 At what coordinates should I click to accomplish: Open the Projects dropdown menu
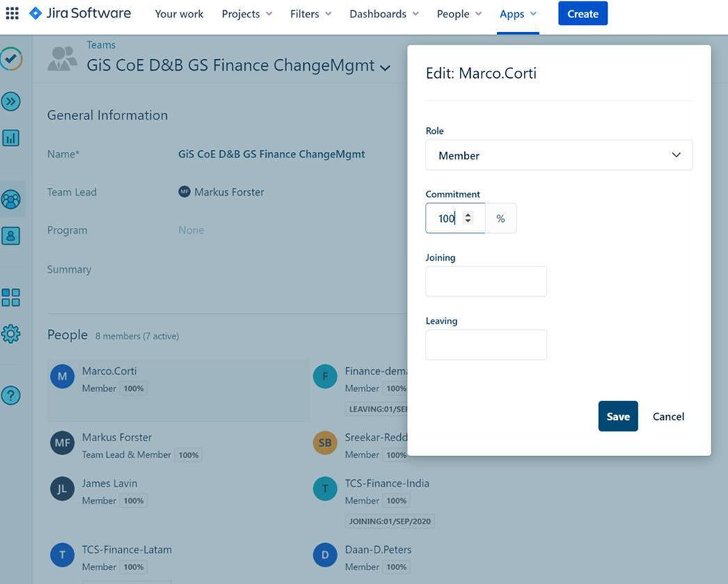coord(247,14)
